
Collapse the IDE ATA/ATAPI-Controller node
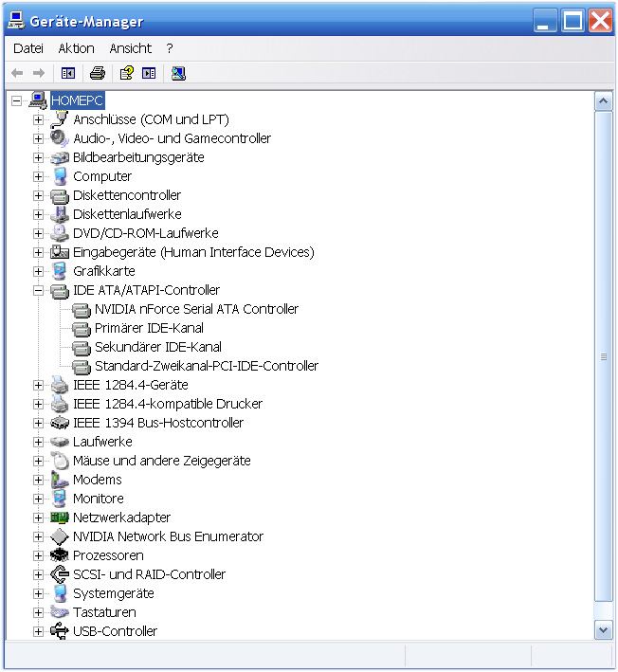click(x=38, y=291)
